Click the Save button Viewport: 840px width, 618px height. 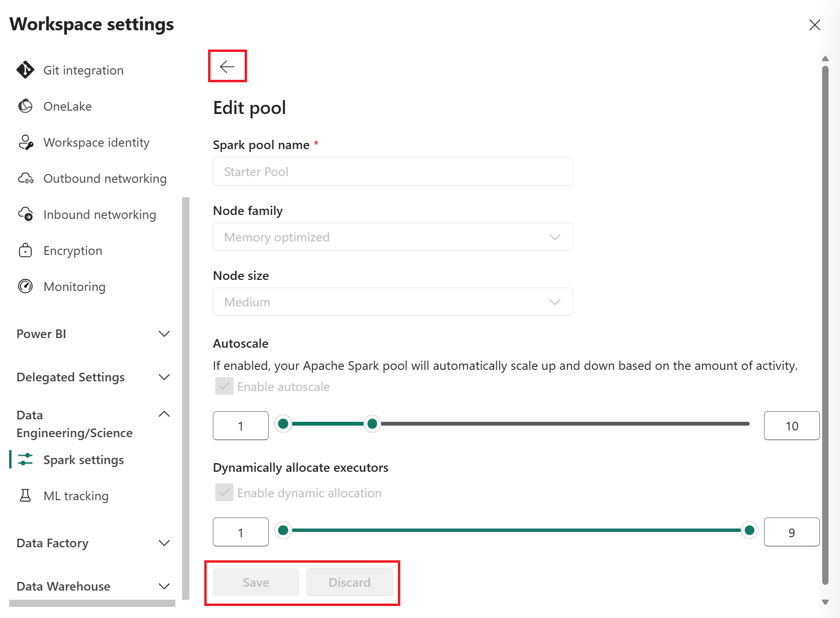coord(256,582)
